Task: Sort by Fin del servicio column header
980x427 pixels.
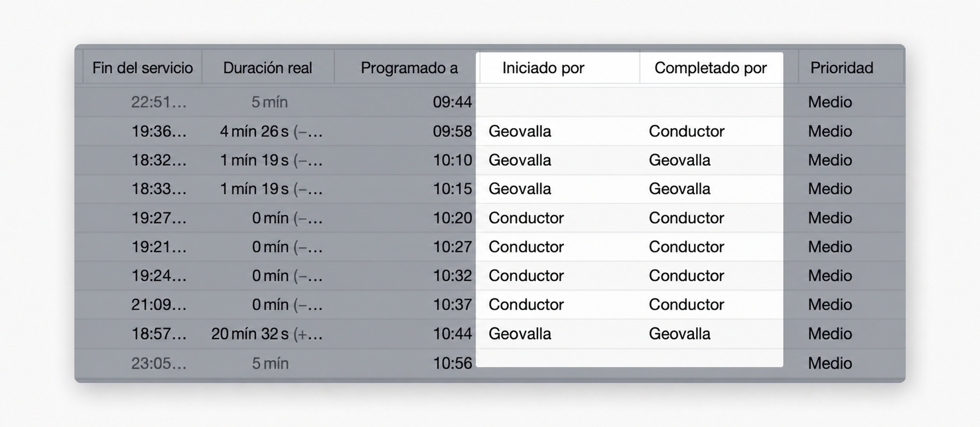Action: (x=142, y=68)
